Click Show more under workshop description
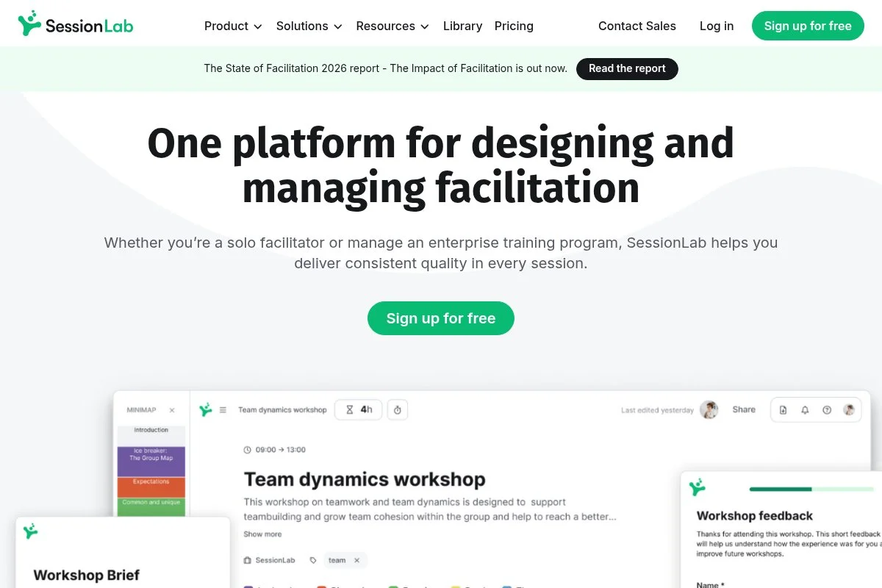 (262, 534)
